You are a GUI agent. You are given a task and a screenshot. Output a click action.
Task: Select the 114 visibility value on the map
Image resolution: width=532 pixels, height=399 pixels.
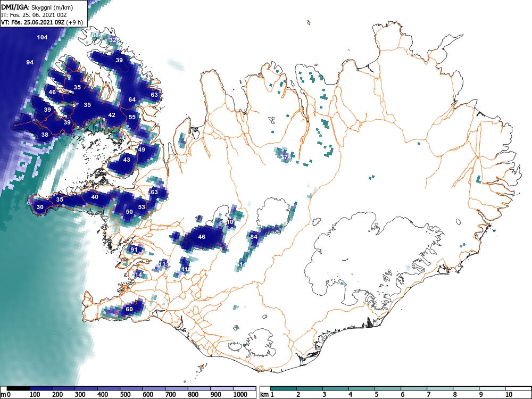pyautogui.click(x=137, y=275)
